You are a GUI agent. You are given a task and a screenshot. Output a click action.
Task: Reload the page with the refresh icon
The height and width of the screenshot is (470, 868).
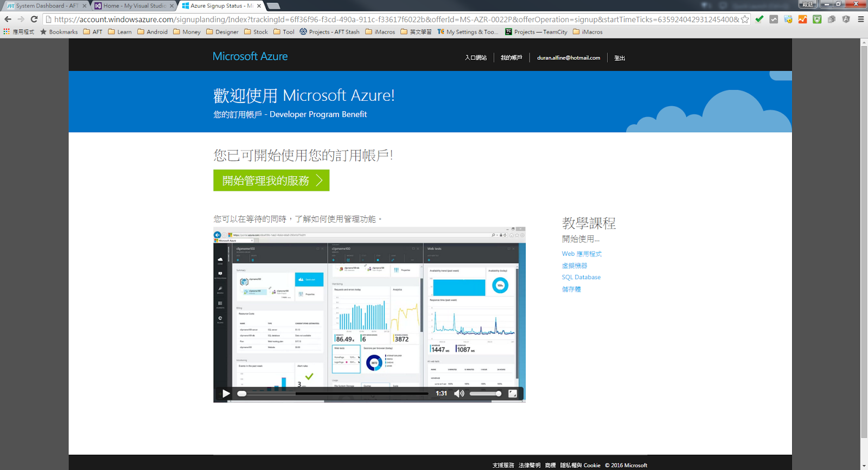coord(34,19)
